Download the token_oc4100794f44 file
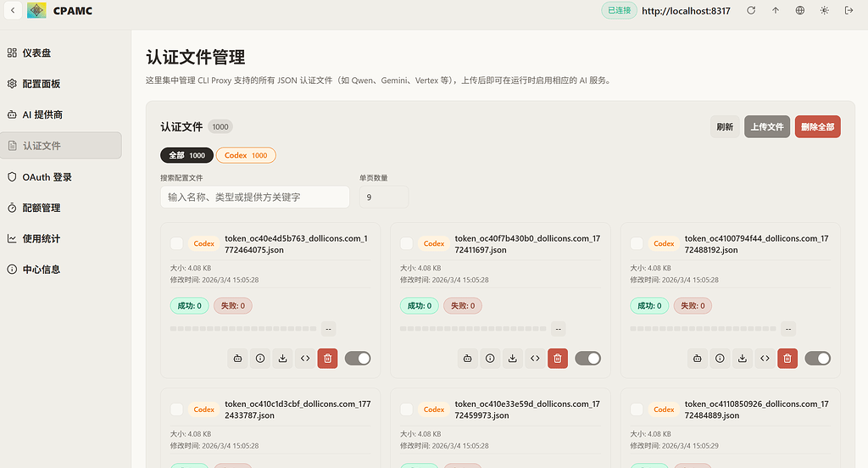This screenshot has height=468, width=868. click(743, 359)
